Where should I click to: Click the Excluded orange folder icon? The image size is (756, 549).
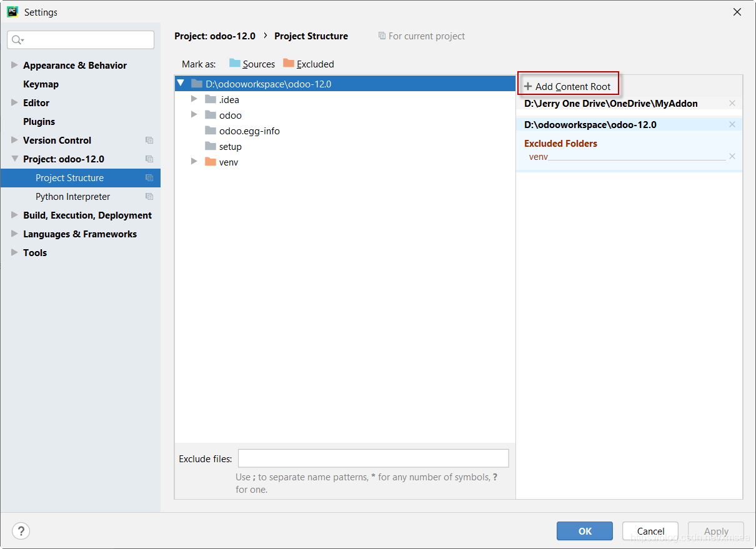(x=289, y=63)
